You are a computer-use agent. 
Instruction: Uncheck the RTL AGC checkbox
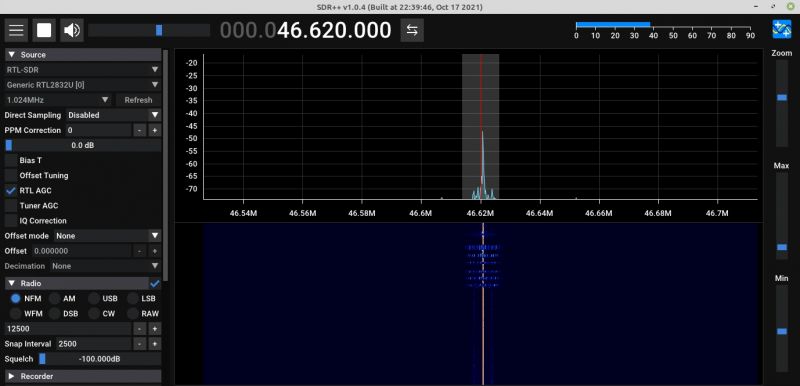11,191
